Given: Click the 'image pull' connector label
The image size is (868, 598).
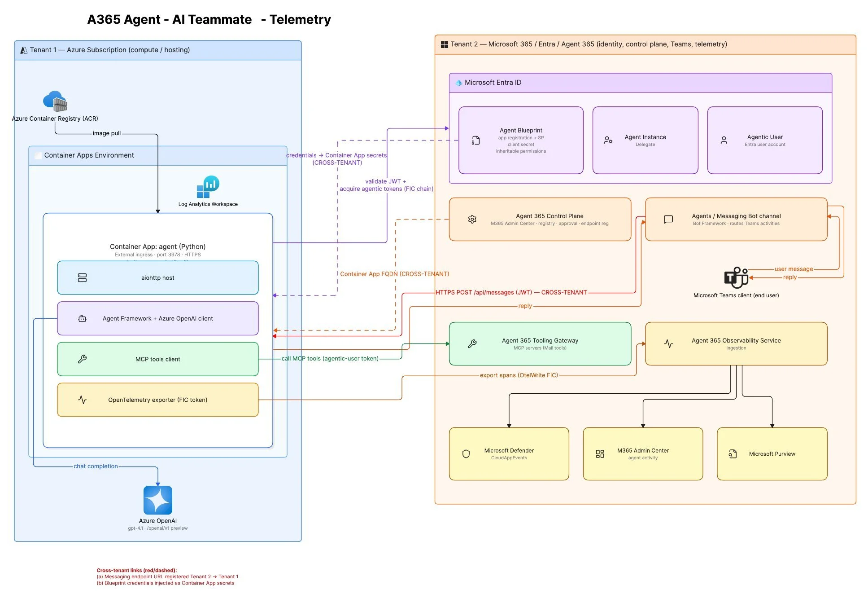Looking at the screenshot, I should click(107, 133).
